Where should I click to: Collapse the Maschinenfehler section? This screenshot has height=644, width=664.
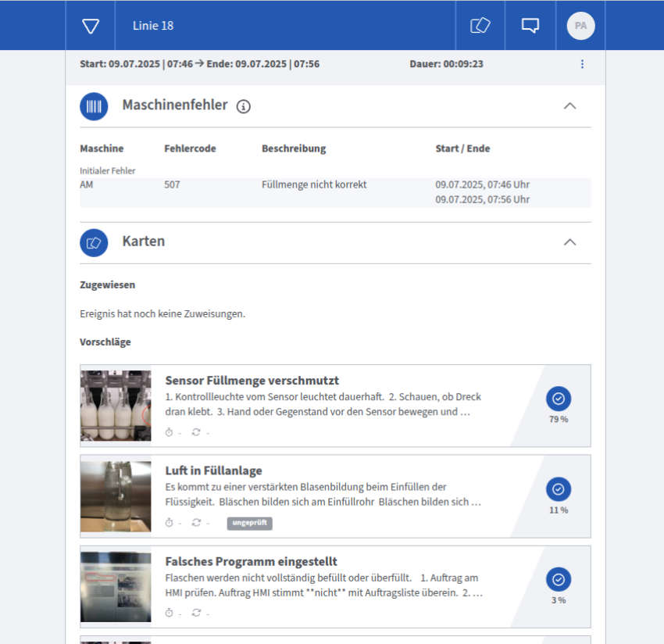coord(569,106)
